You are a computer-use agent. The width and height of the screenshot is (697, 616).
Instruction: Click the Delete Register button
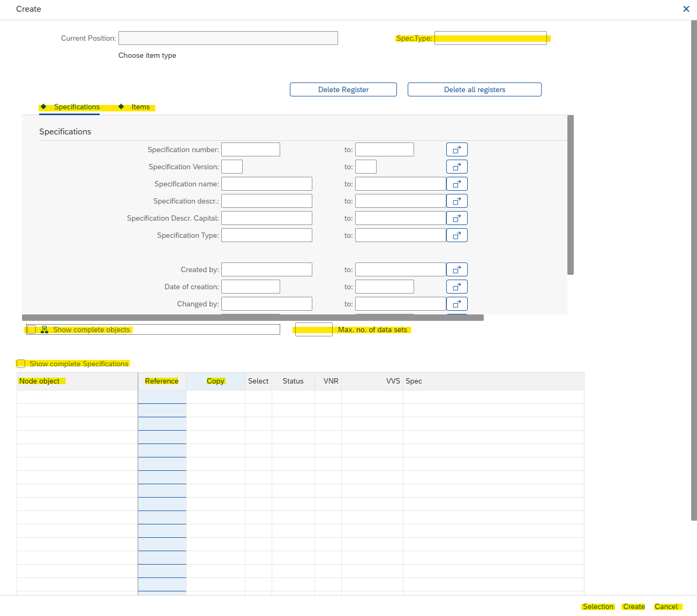tap(343, 89)
